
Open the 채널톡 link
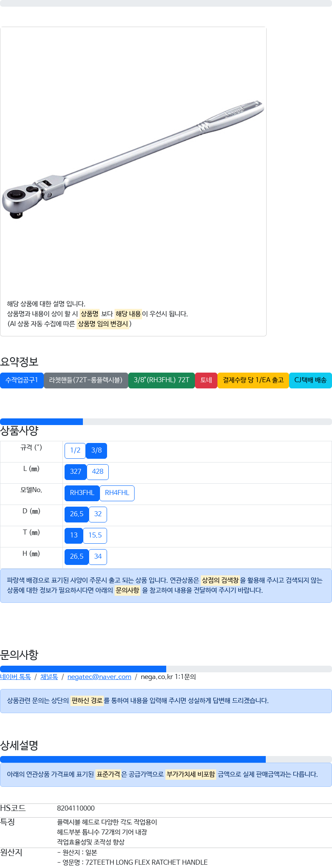49,677
